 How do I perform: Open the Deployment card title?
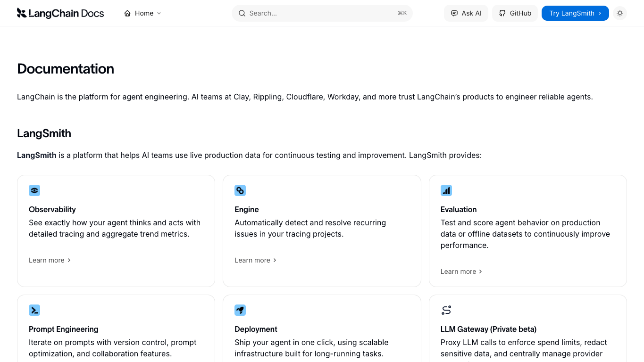pos(256,329)
